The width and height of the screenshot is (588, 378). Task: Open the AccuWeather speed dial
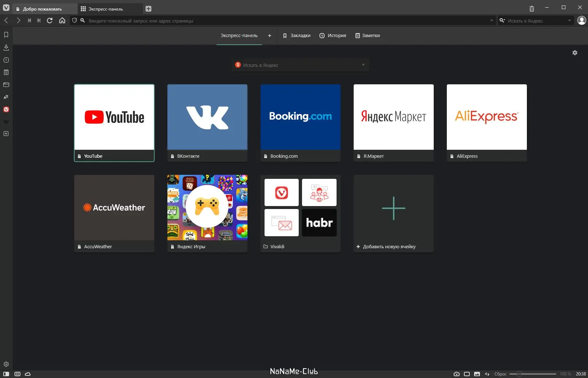point(114,213)
